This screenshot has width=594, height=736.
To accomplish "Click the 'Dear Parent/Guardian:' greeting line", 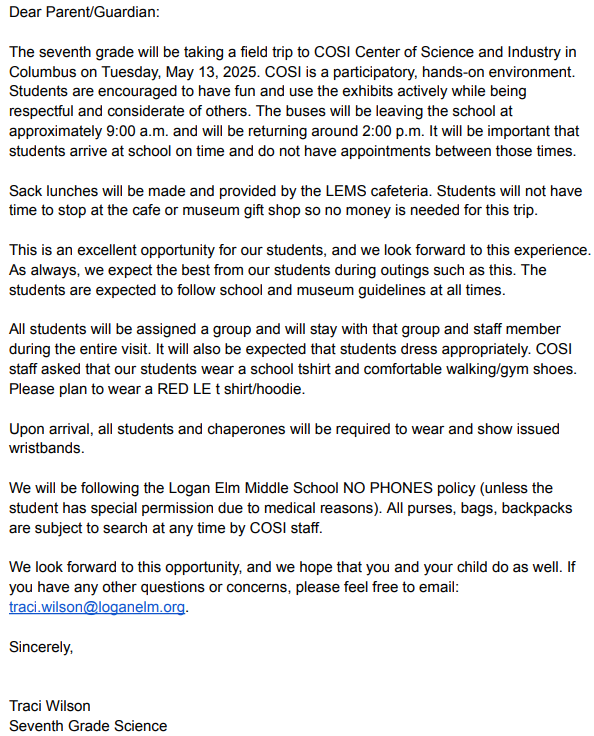I will (x=85, y=12).
